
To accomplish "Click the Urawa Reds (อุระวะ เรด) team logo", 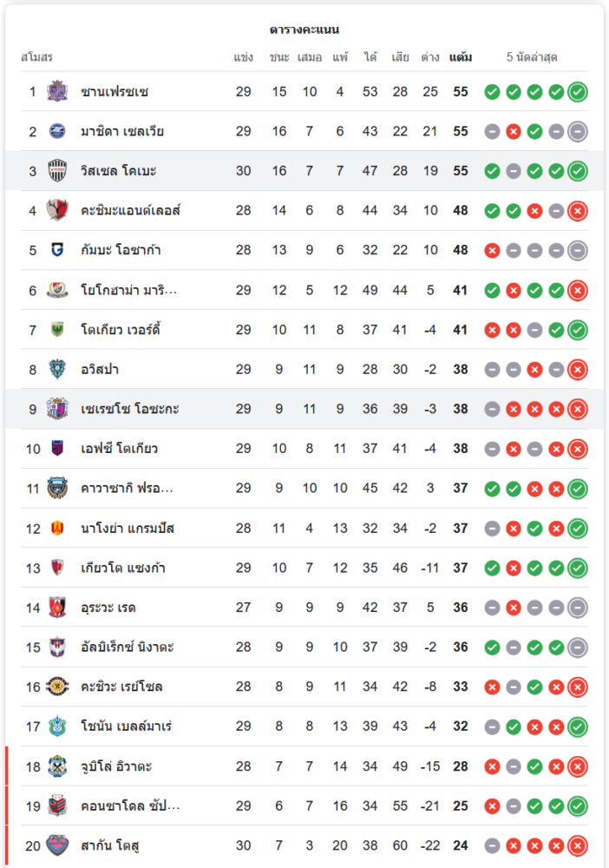I will (x=57, y=608).
